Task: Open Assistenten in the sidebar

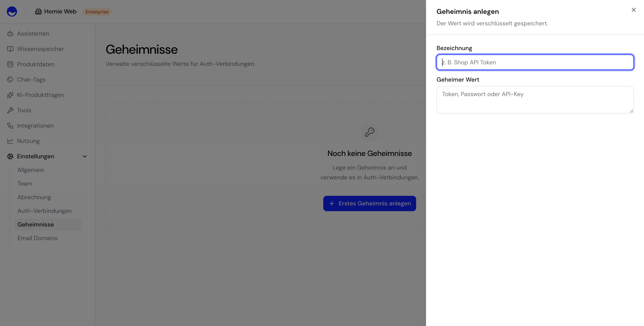Action: tap(33, 33)
